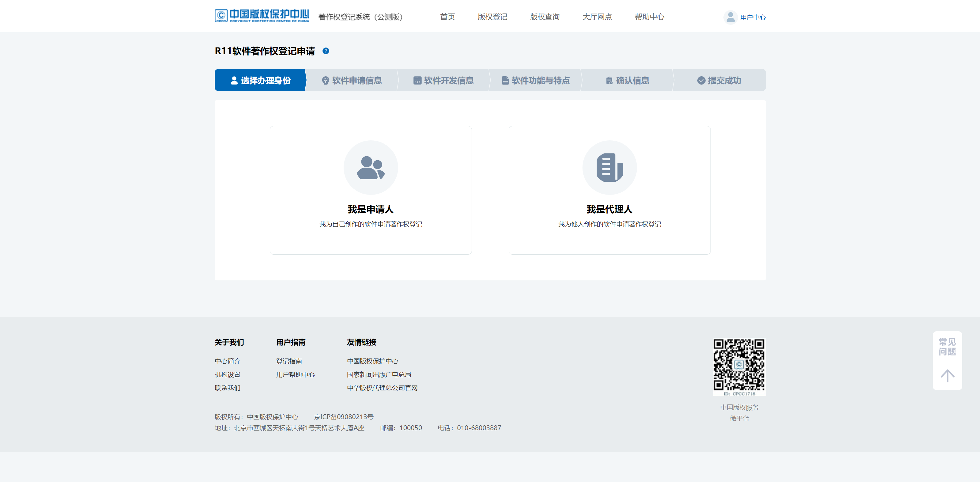Open the help question mark icon
Screen dimensions: 980x482
(326, 51)
